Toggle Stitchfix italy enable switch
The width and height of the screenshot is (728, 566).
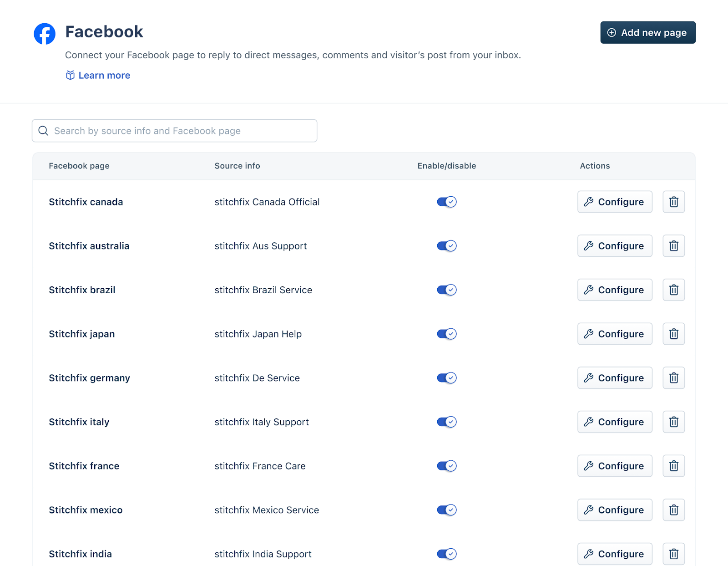tap(446, 422)
